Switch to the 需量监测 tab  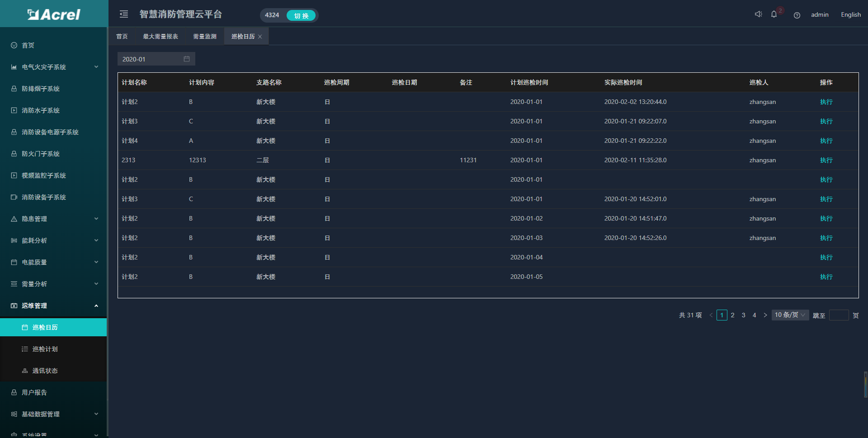pyautogui.click(x=204, y=37)
